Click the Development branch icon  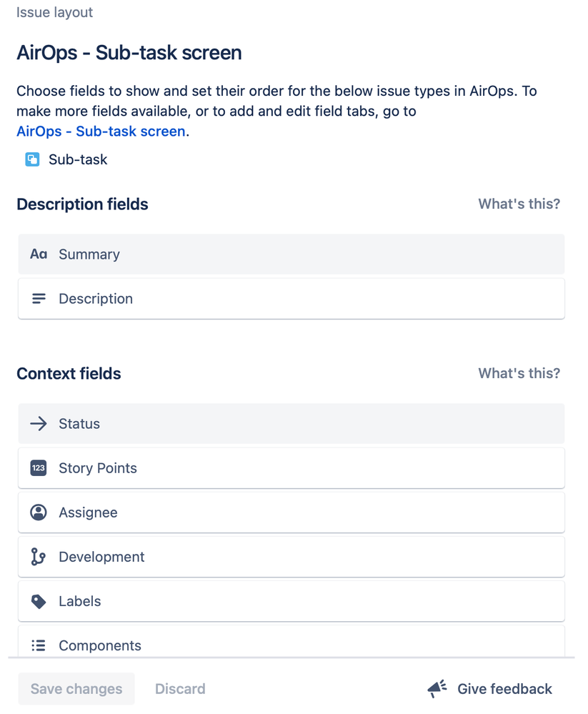click(39, 557)
